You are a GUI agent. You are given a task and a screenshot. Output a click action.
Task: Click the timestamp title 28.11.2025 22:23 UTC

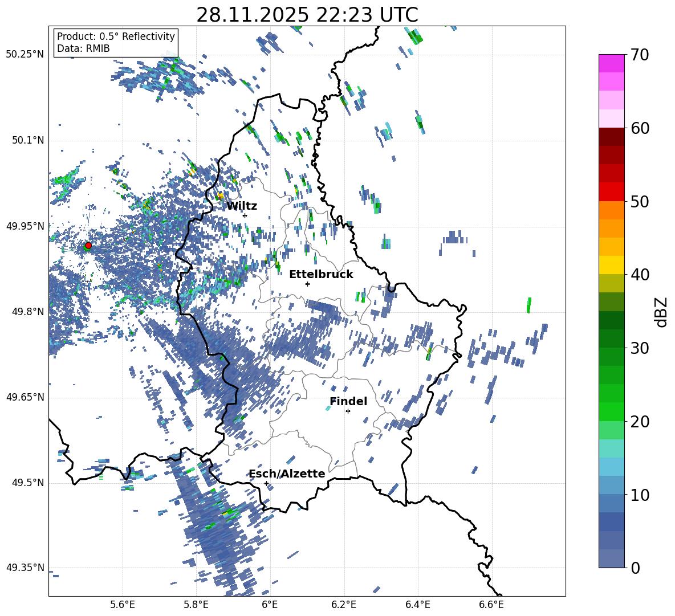click(307, 15)
